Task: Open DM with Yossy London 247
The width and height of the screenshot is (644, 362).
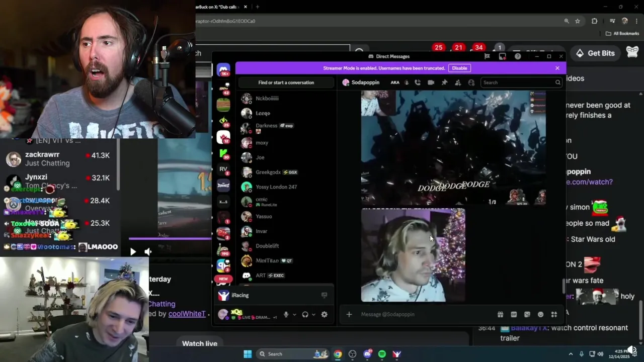Action: coord(285,187)
